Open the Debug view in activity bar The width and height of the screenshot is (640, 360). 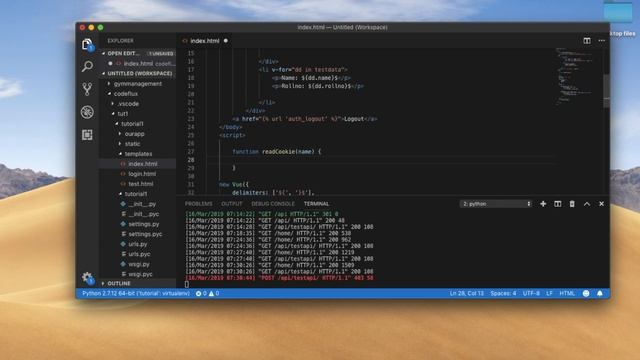click(x=87, y=112)
